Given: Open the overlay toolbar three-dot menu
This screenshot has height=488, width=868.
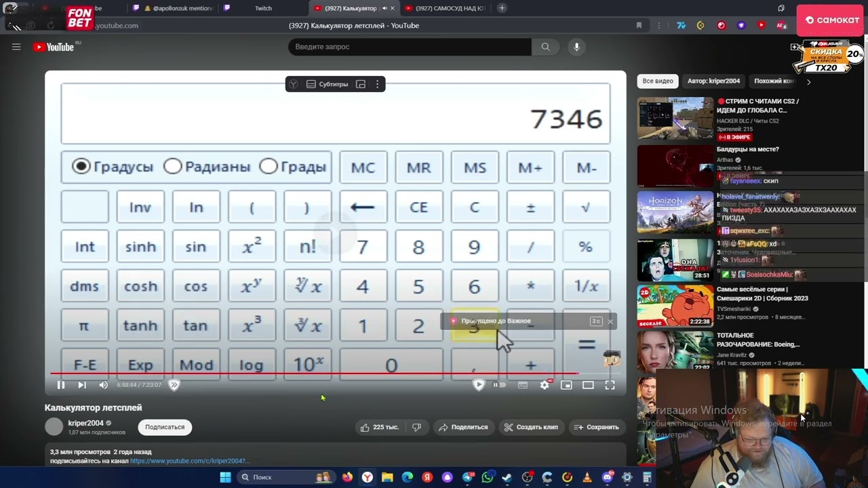Looking at the screenshot, I should click(377, 84).
